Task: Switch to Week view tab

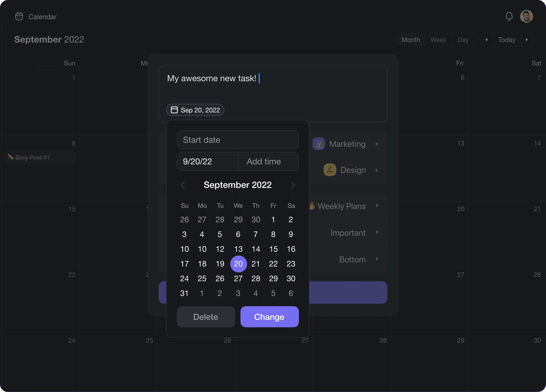Action: (x=438, y=39)
